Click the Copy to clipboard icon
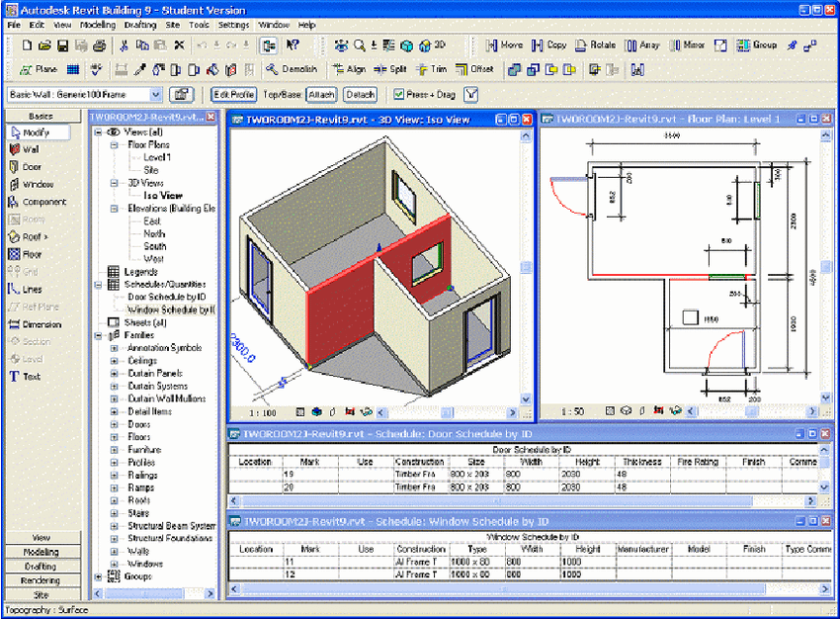840x619 pixels. click(142, 45)
